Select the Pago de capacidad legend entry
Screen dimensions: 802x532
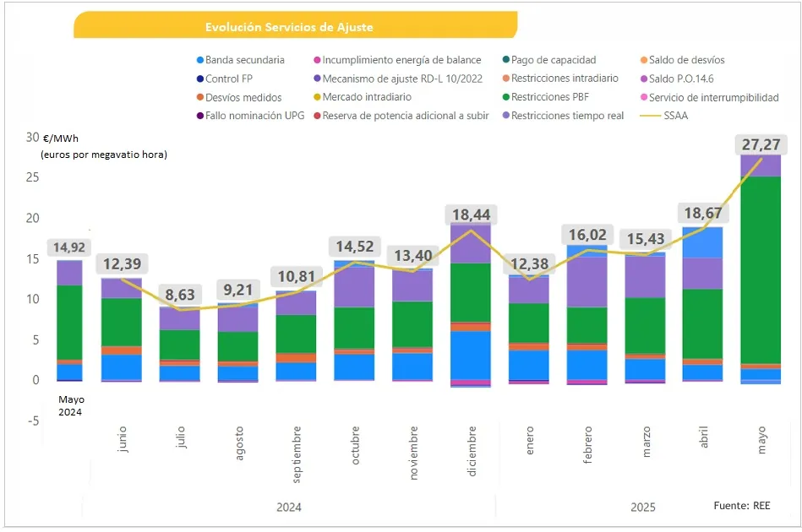click(x=549, y=60)
